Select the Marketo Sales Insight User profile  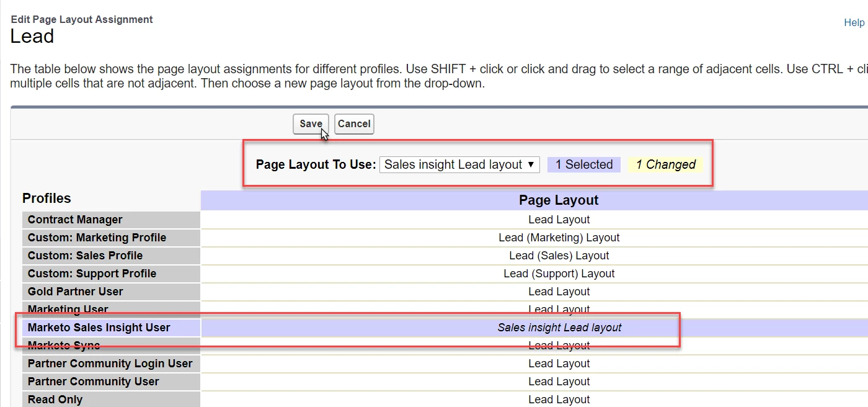(111, 328)
